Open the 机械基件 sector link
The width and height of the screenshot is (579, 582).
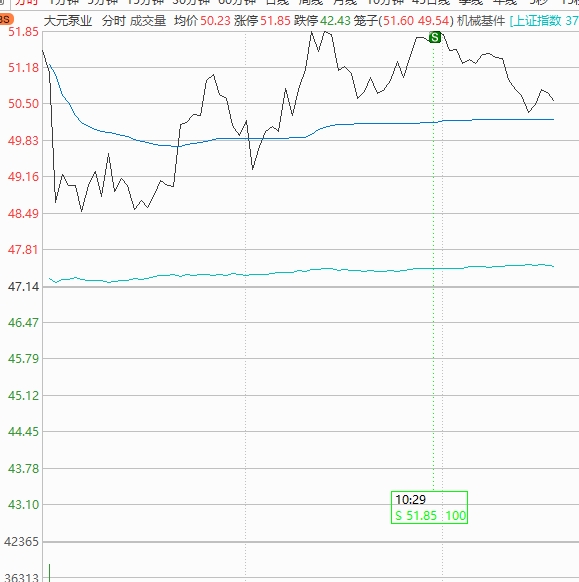(x=481, y=21)
